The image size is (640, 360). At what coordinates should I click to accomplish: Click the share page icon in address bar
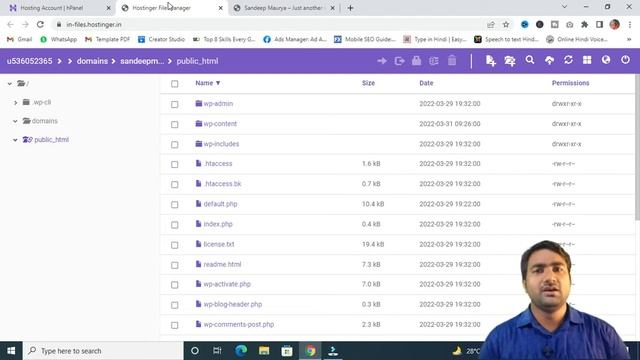tap(491, 24)
